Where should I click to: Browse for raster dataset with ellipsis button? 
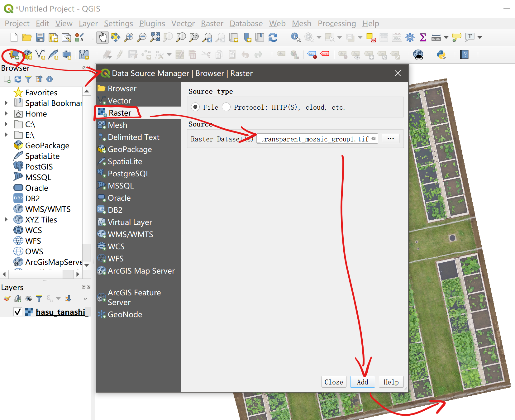point(391,139)
